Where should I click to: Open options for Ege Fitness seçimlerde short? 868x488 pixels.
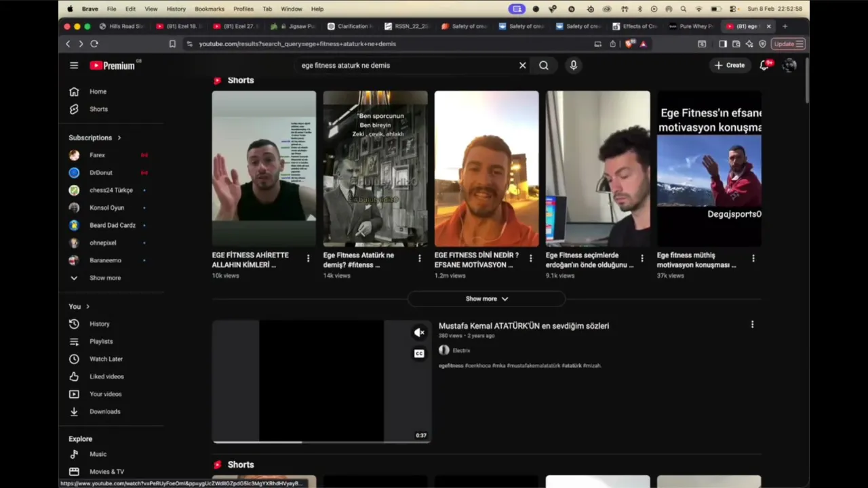(642, 258)
